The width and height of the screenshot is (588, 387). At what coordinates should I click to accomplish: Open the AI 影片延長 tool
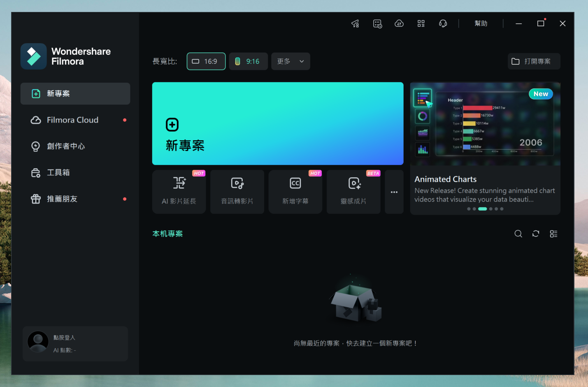(x=179, y=192)
